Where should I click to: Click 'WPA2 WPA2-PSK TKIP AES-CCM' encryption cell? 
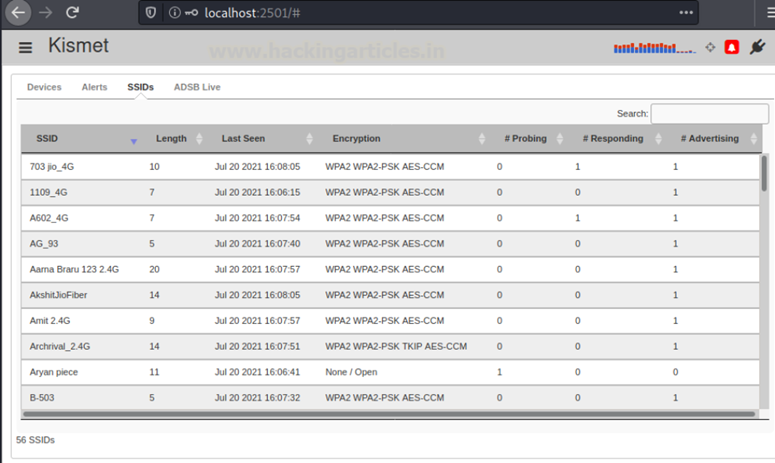pos(396,346)
